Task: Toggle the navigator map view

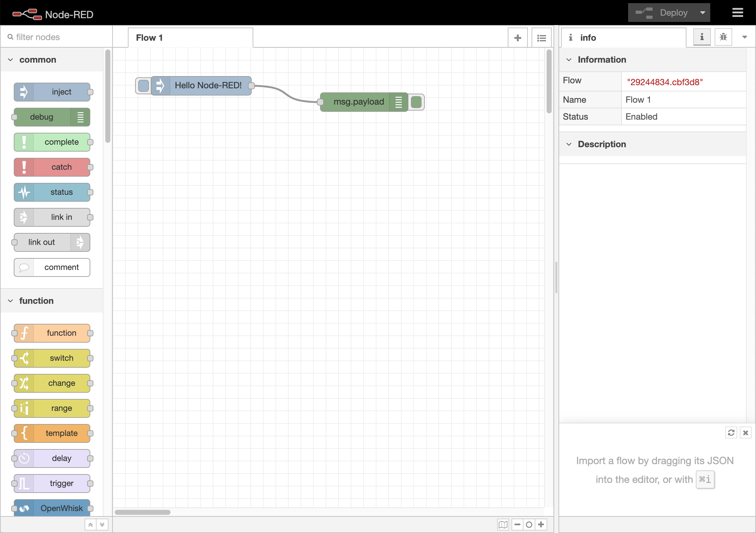Action: 503,525
